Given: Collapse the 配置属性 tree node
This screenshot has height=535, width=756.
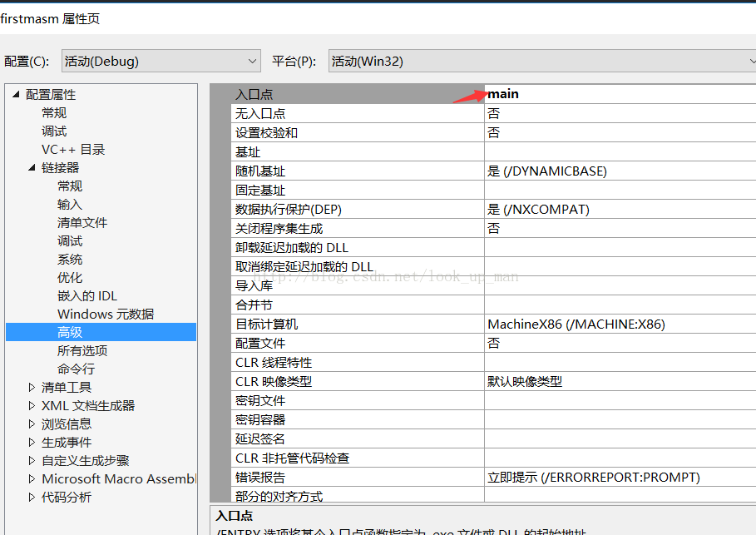Looking at the screenshot, I should [16, 95].
